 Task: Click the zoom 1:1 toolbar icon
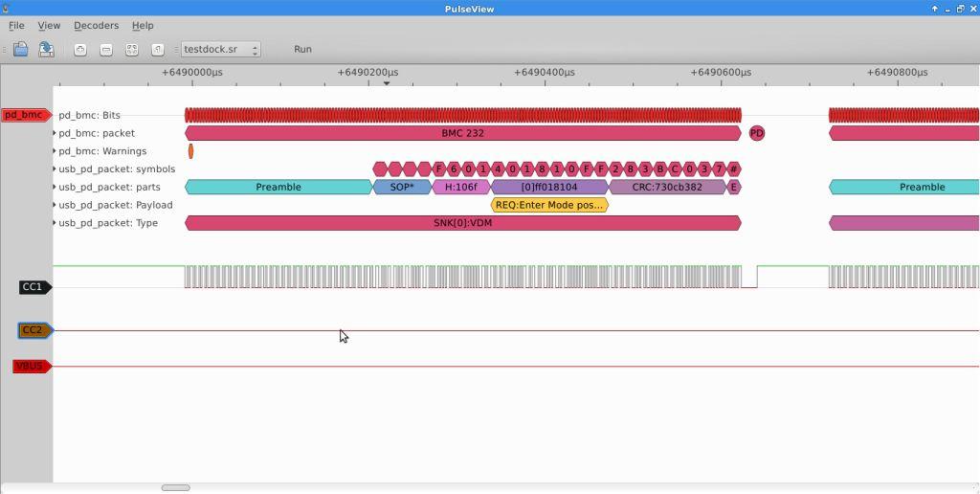tap(158, 50)
